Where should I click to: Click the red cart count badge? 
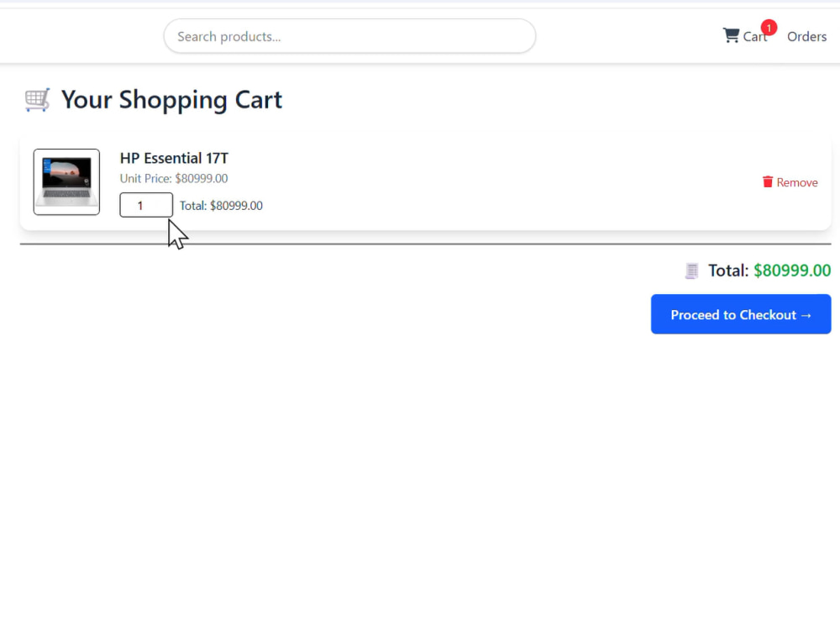tap(769, 28)
